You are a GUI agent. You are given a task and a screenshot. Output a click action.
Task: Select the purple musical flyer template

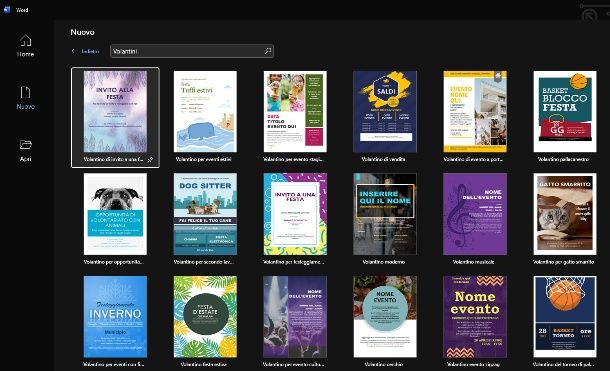point(475,214)
